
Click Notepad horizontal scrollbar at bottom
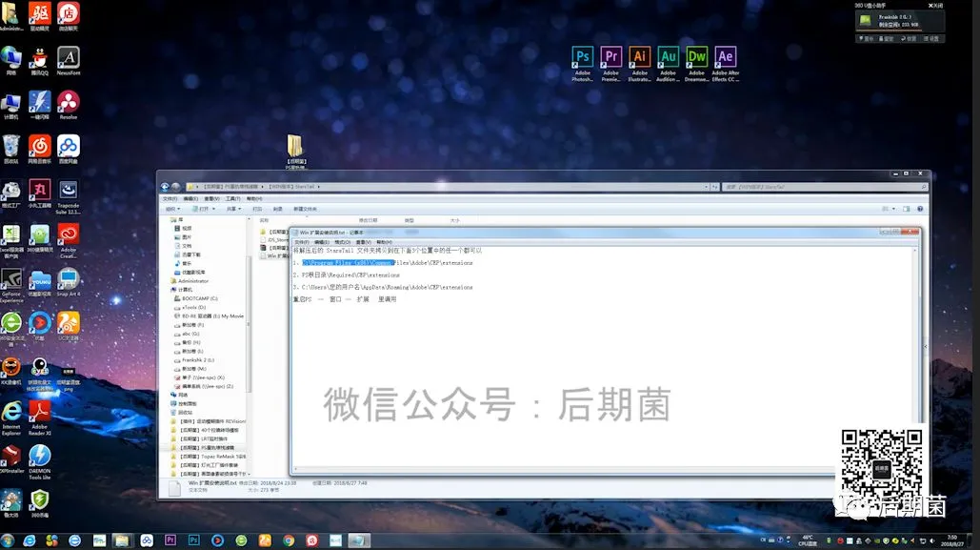coord(563,469)
